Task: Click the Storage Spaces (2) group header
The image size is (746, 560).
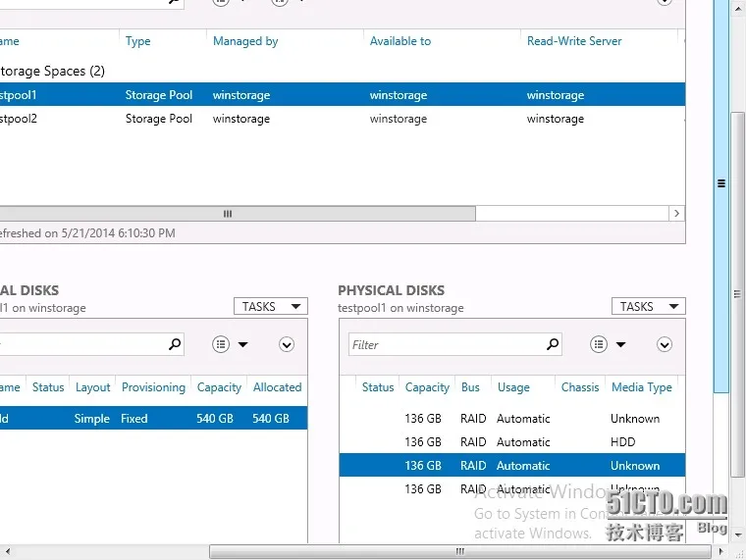Action: tap(52, 71)
